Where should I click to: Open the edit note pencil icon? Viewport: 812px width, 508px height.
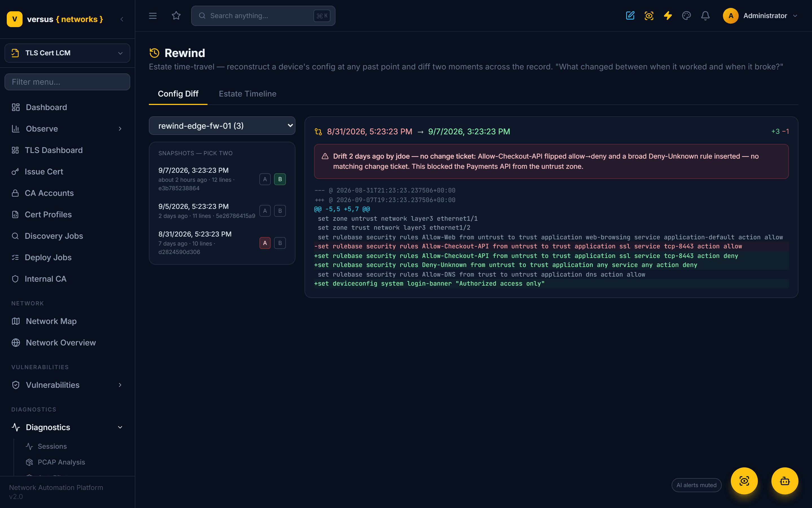[630, 16]
